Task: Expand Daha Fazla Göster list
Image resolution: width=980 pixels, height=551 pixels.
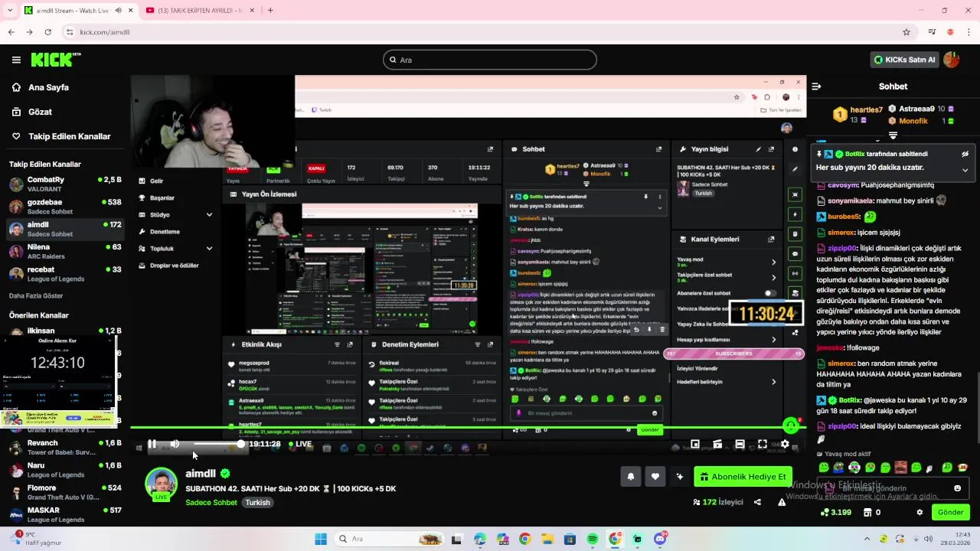Action: tap(36, 296)
